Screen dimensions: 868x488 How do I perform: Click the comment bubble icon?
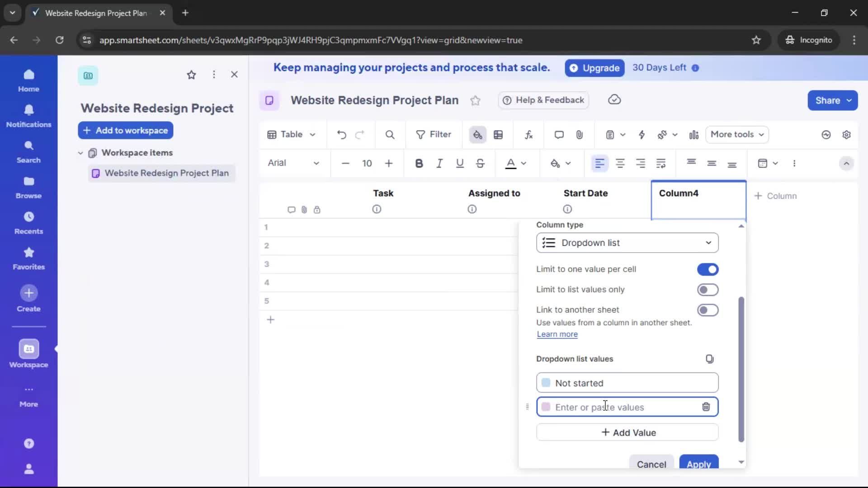pyautogui.click(x=559, y=135)
